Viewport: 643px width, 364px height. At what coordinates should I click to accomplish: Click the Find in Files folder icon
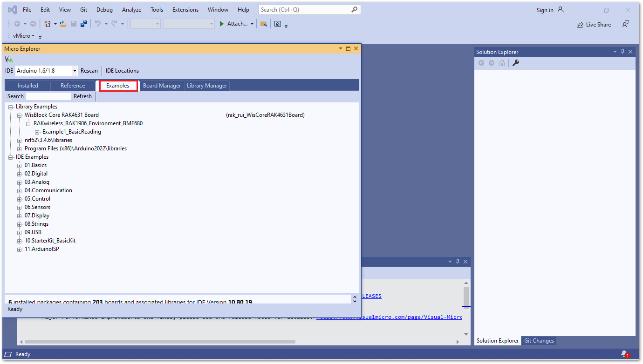click(x=264, y=24)
